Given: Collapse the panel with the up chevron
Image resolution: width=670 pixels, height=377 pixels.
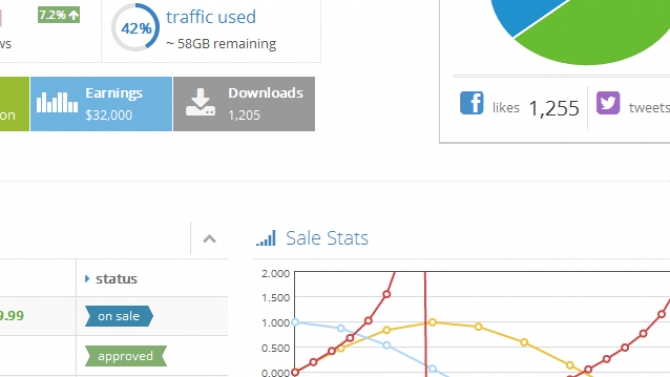Looking at the screenshot, I should [x=209, y=239].
